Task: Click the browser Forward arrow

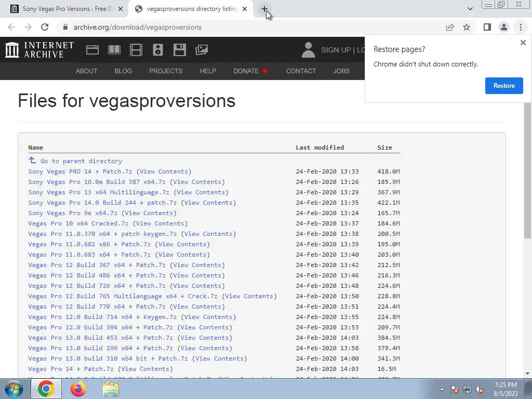Action: 28,27
